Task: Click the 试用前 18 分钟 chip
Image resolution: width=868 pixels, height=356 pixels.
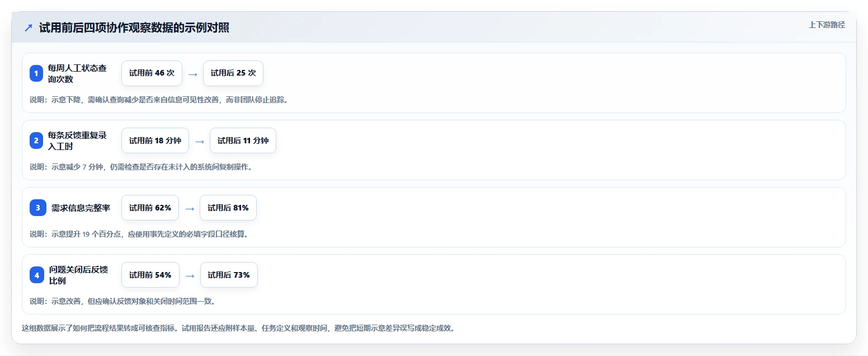Action: (155, 140)
